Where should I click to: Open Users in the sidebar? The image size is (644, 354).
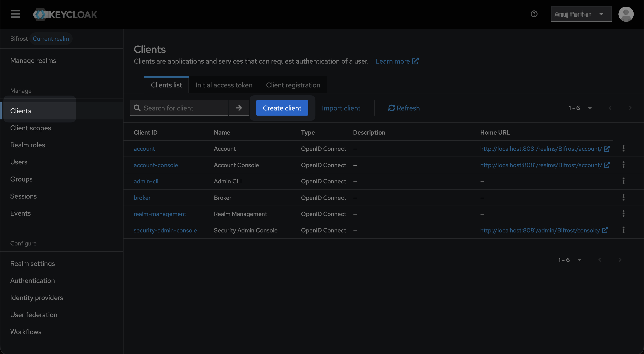coord(19,162)
